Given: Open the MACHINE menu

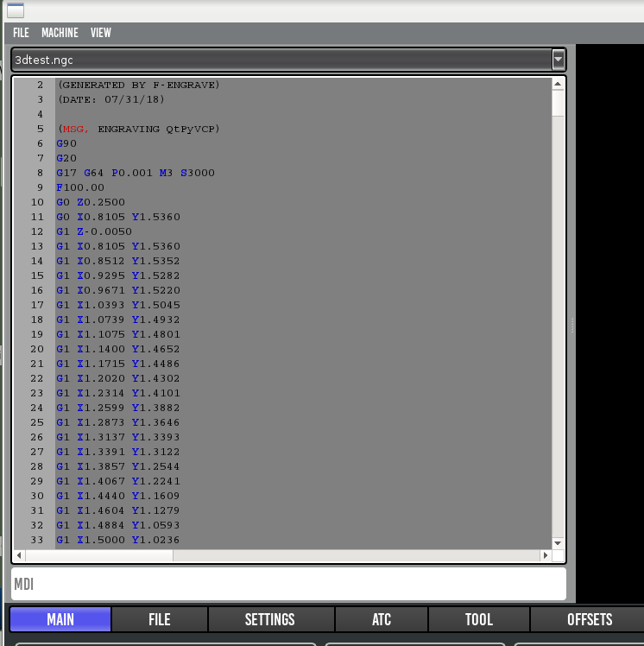Looking at the screenshot, I should [x=60, y=33].
